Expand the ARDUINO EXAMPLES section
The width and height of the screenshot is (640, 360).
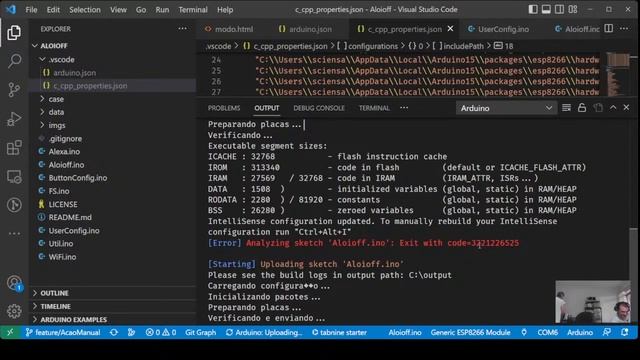coord(113,319)
